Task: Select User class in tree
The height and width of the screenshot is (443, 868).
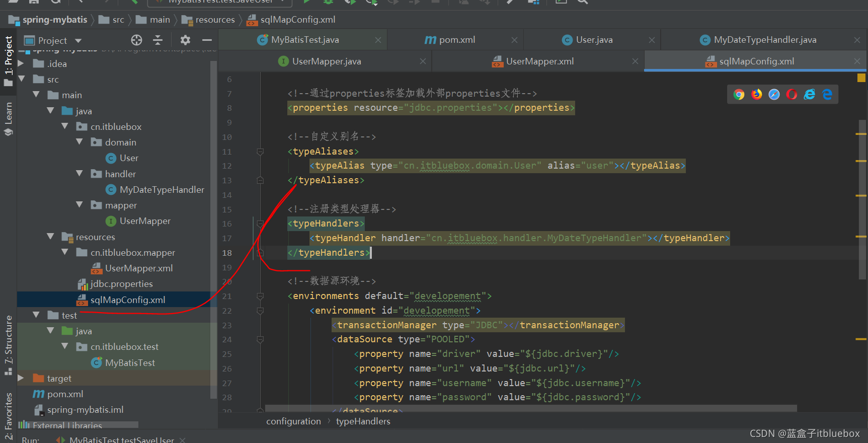Action: click(122, 158)
